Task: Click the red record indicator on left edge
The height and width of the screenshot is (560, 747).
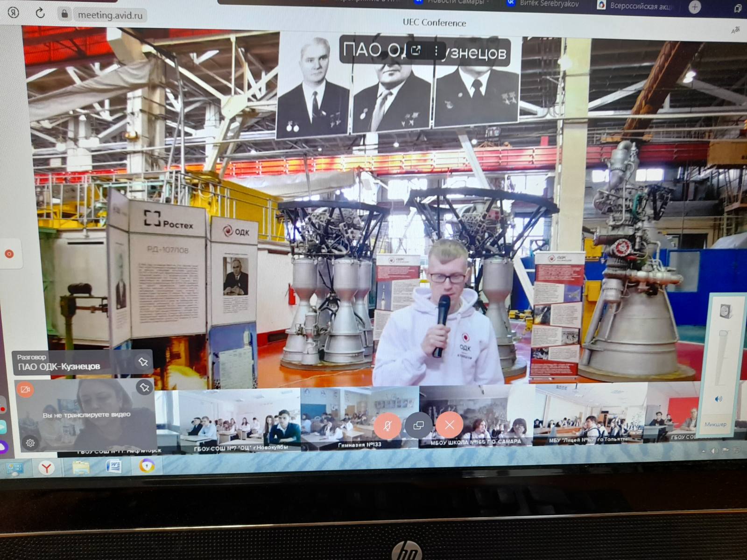Action: (9, 254)
